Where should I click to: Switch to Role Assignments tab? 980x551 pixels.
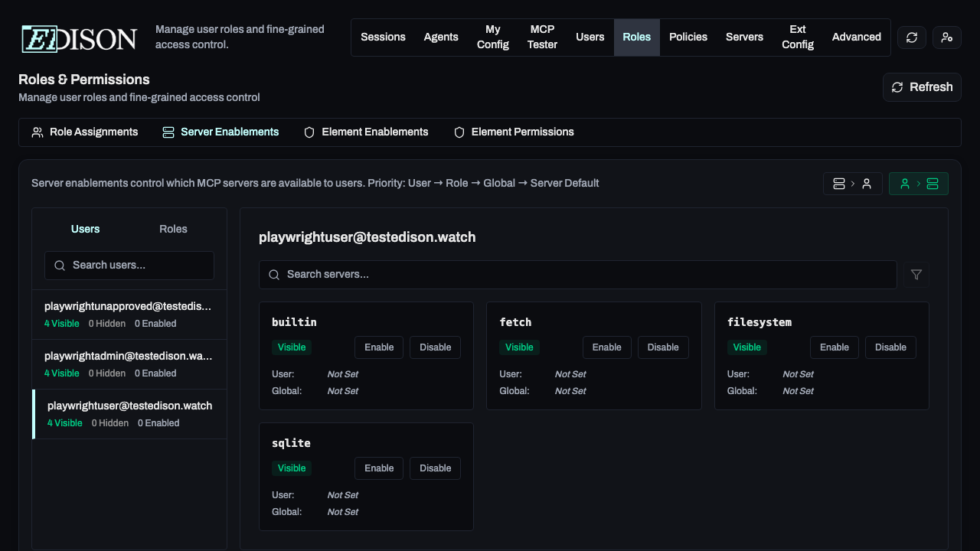85,132
